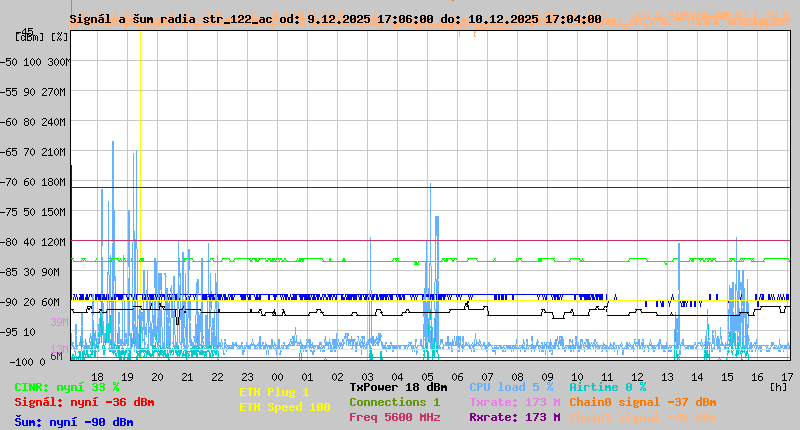The width and height of the screenshot is (800, 430).
Task: Click the '-85 30 90M' axis label
Action: click(30, 272)
